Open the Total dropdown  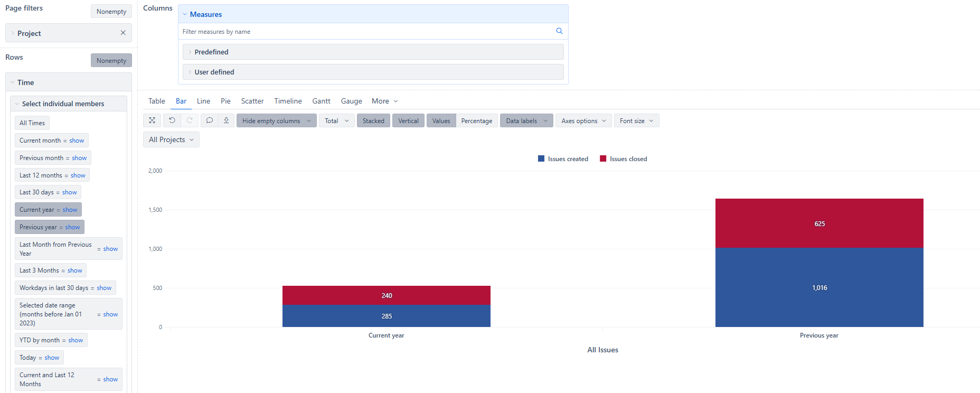coord(337,120)
